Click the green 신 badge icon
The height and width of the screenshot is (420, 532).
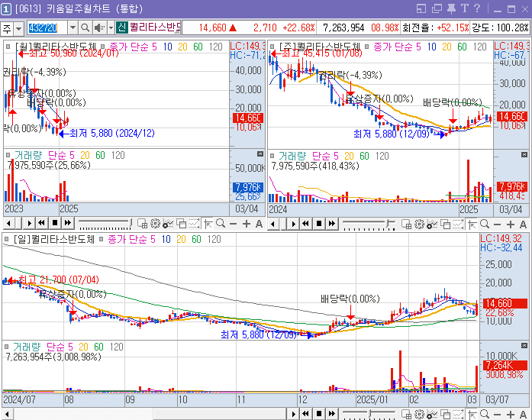(122, 27)
